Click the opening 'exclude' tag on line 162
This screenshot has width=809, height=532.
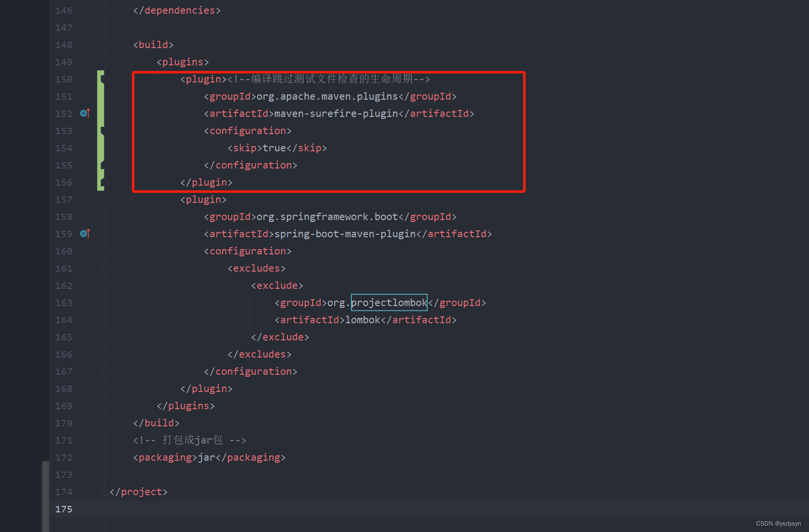[x=277, y=285]
